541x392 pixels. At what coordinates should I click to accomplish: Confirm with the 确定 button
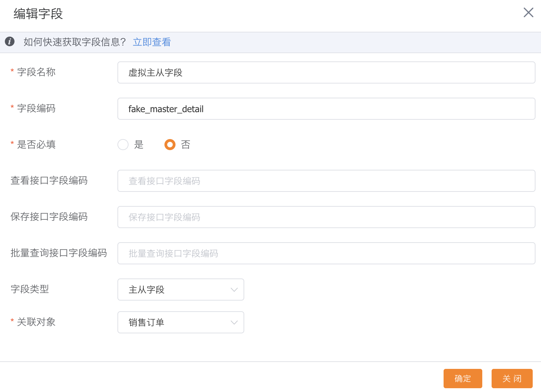pos(463,379)
